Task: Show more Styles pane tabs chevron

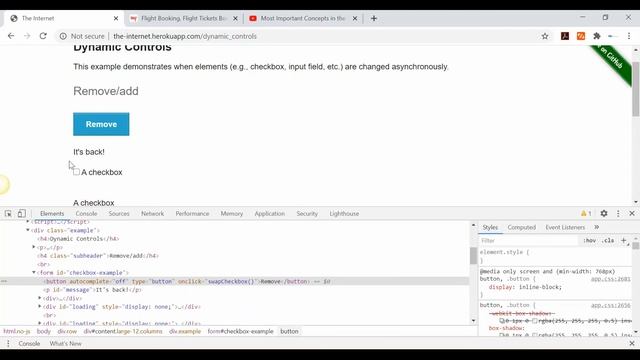Action: tap(596, 227)
